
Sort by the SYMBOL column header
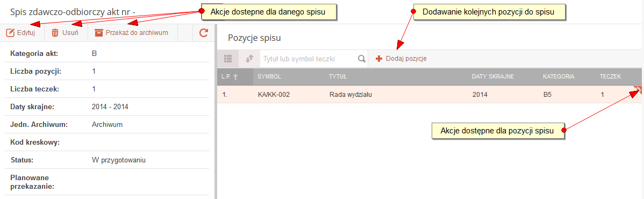[x=269, y=76]
